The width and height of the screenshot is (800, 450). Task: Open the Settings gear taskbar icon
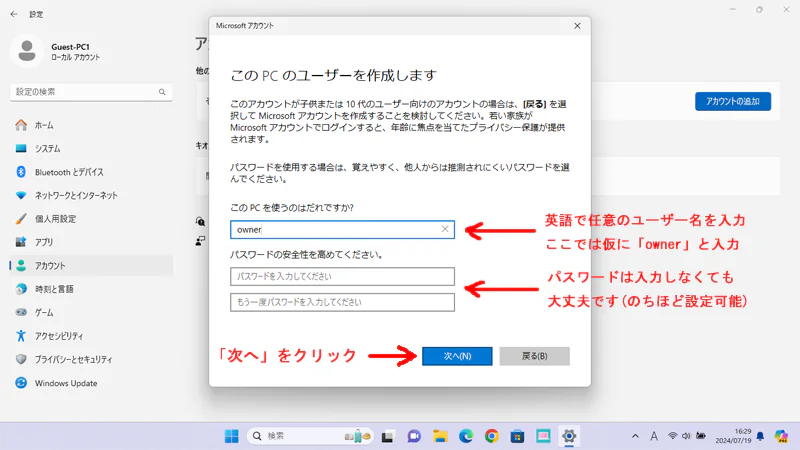pos(569,436)
